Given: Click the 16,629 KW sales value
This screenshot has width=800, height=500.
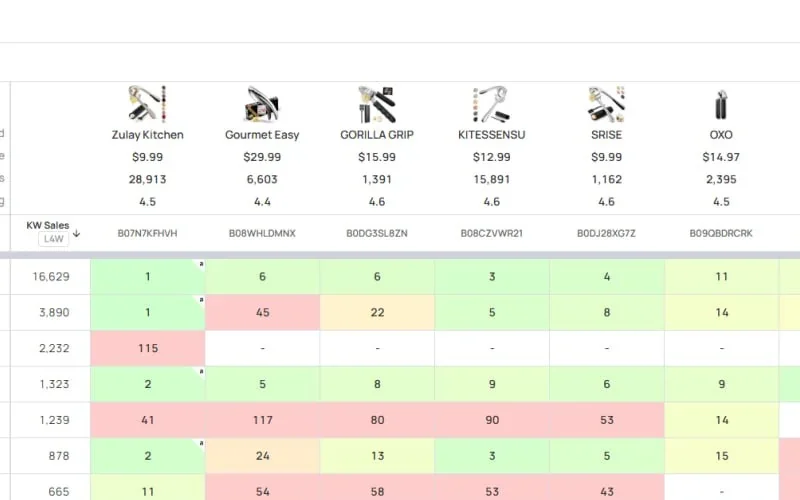Looking at the screenshot, I should pyautogui.click(x=51, y=277).
